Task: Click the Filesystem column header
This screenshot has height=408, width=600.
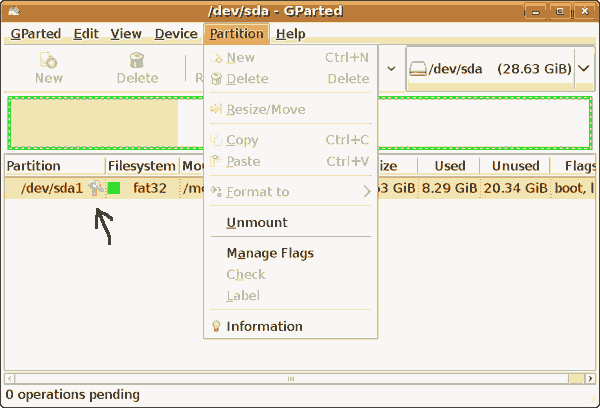Action: click(x=142, y=166)
